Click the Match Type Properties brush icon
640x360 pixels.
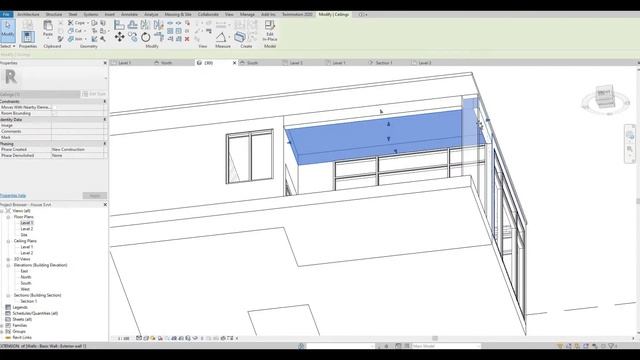click(x=60, y=39)
